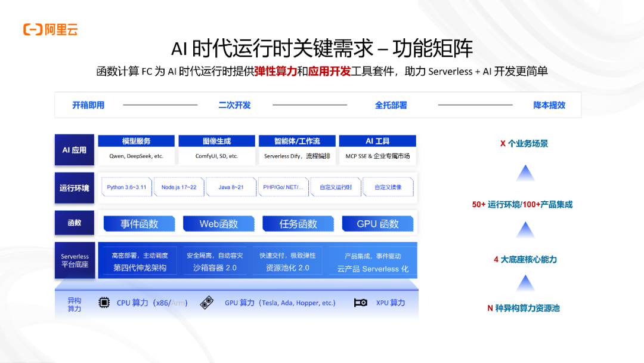644x363 pixels.
Task: Click the blue arrow above 4 大底座核心能力
Action: coord(525,229)
